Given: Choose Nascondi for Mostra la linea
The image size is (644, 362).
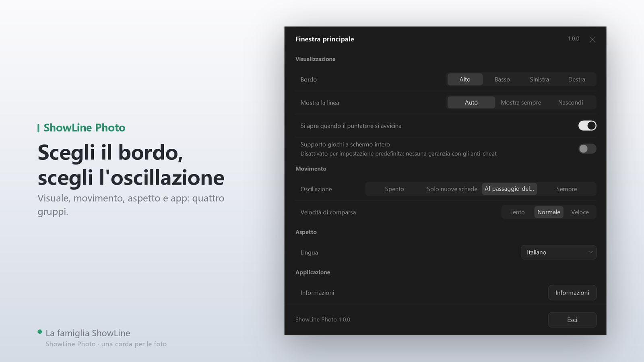Looking at the screenshot, I should (x=570, y=103).
